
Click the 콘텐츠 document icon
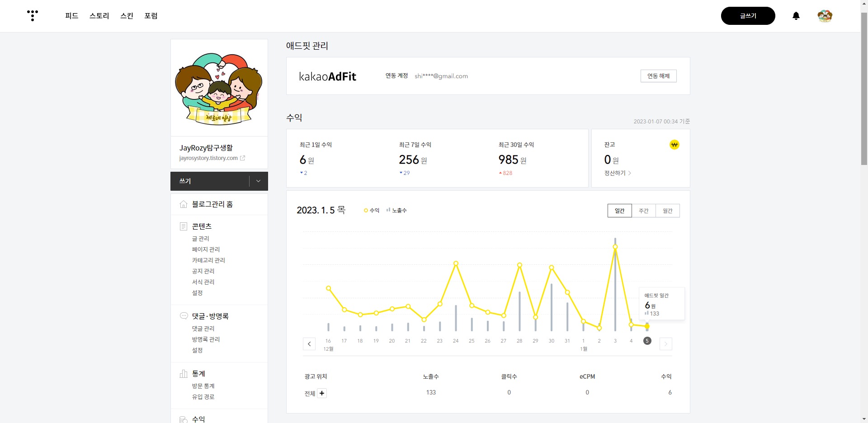coord(184,226)
